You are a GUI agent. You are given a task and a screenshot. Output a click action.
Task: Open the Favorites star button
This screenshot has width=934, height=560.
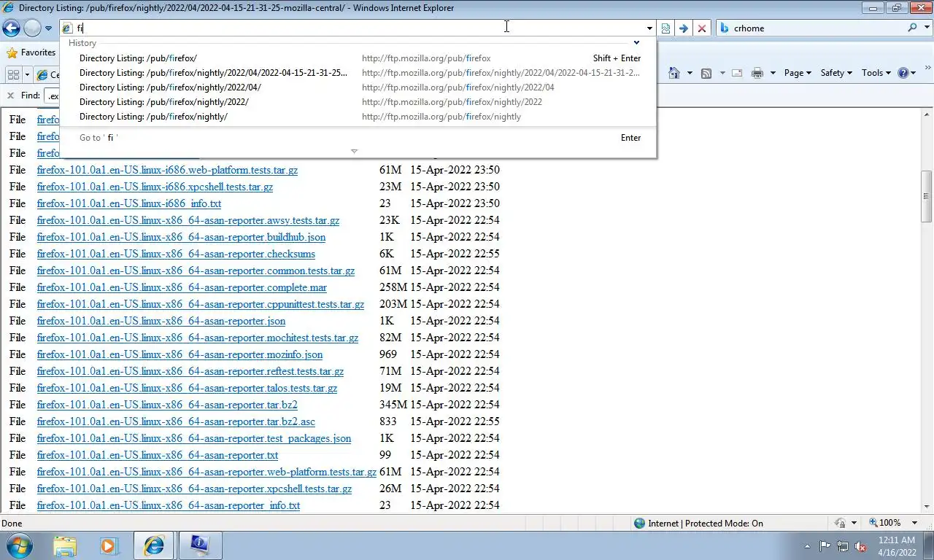pos(31,52)
